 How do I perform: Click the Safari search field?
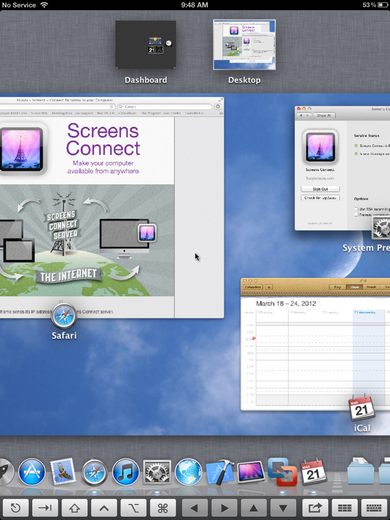(x=165, y=106)
